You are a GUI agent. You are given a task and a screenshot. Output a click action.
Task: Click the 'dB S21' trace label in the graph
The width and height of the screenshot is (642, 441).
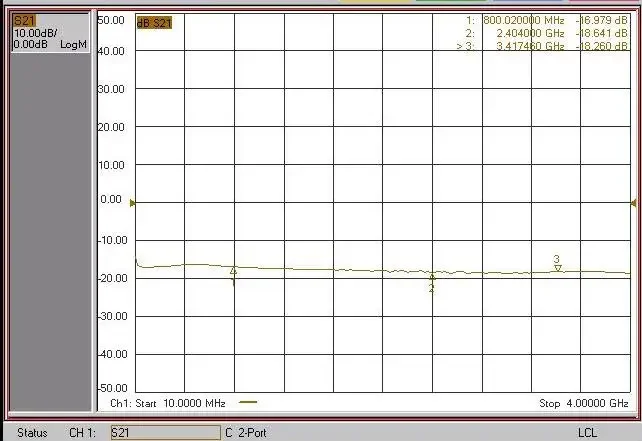coord(154,23)
